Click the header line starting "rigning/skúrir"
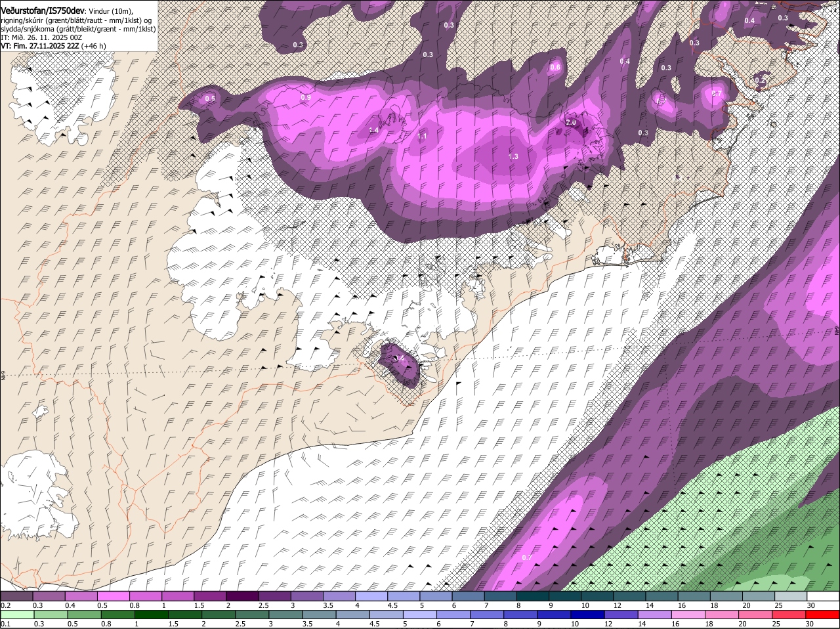 coord(77,20)
